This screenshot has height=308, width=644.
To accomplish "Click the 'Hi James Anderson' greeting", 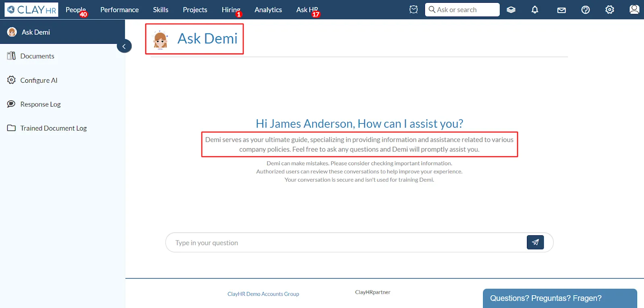I will coord(359,123).
